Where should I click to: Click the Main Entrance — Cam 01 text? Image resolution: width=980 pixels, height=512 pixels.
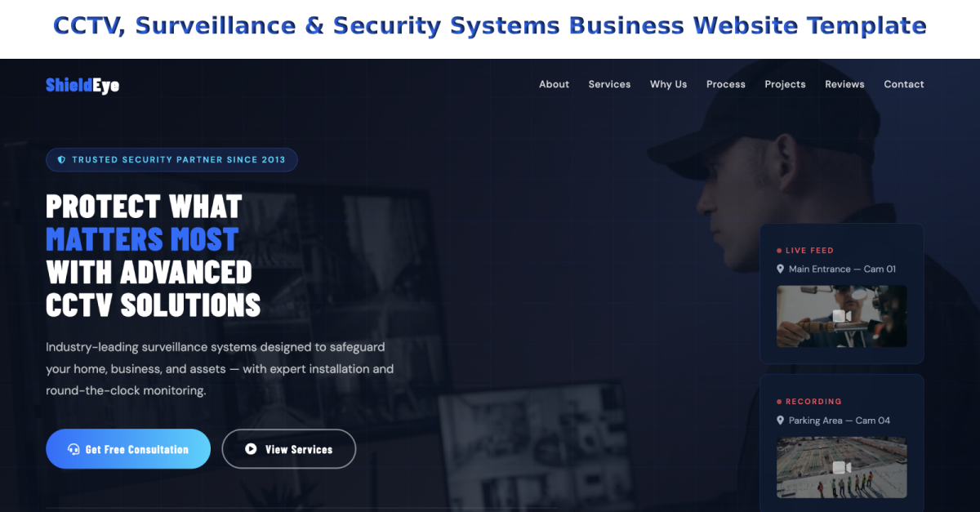[842, 269]
